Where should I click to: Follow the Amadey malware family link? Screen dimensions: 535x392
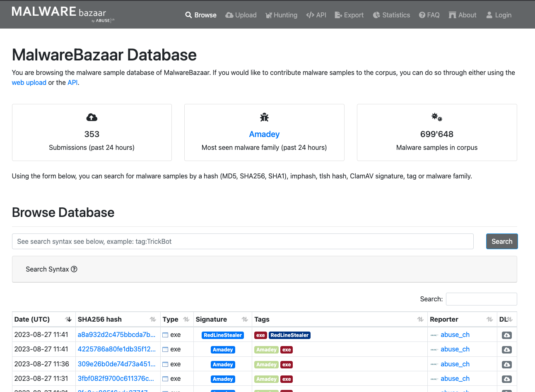(264, 134)
